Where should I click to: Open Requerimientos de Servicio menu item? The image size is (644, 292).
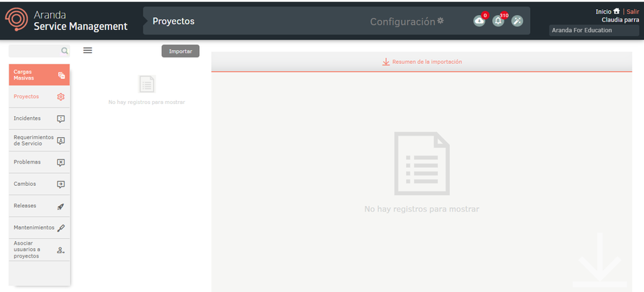pyautogui.click(x=33, y=140)
